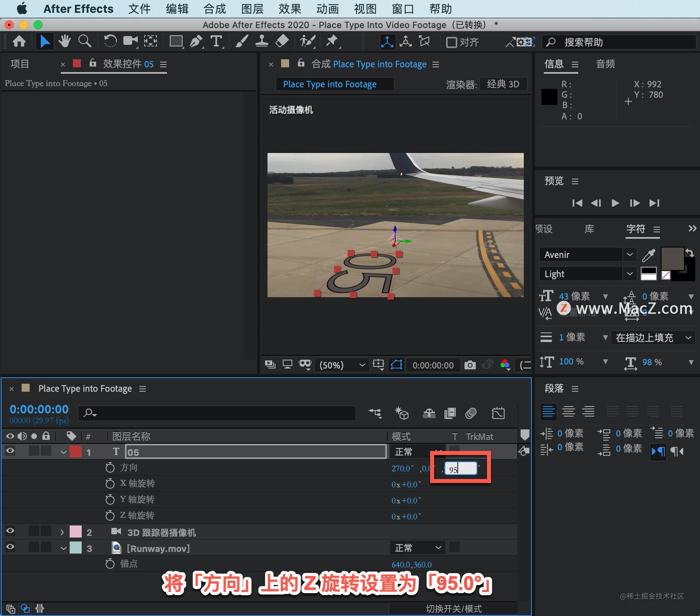700x616 pixels.
Task: Select the Horizontal Type tool
Action: coord(216,41)
